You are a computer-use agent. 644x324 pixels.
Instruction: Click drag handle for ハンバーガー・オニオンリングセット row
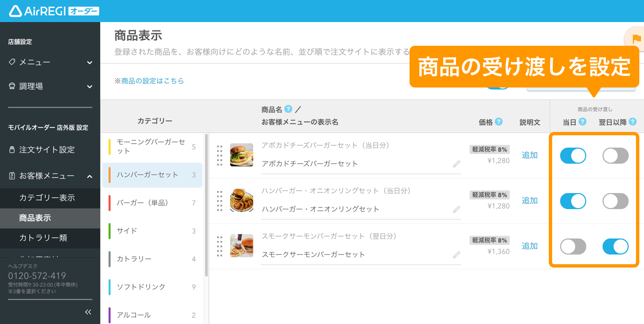219,201
